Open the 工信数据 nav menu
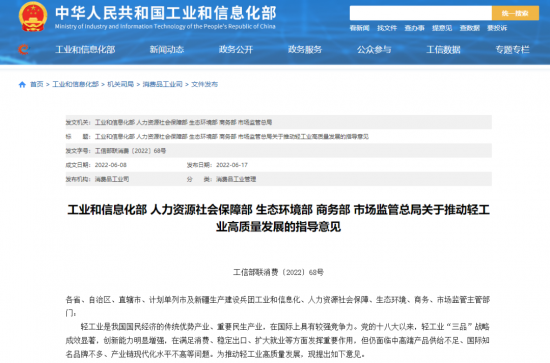Viewport: 550px width, 363px height. 443,49
